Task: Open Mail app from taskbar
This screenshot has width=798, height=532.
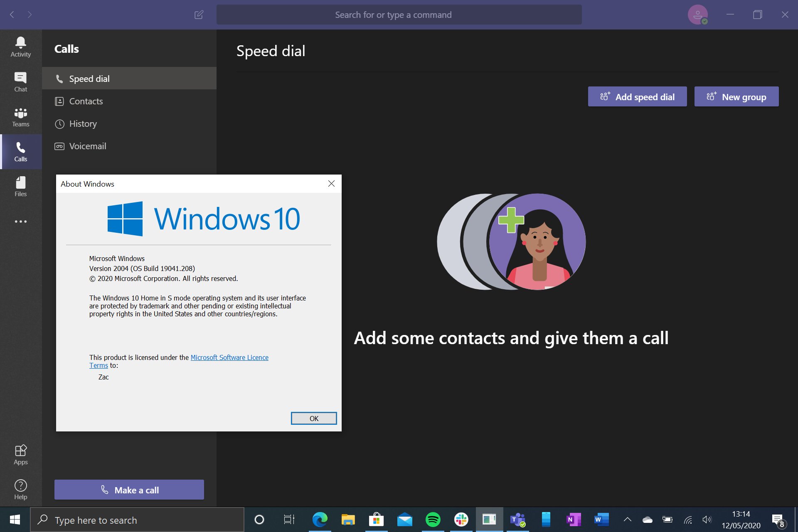Action: [x=404, y=520]
